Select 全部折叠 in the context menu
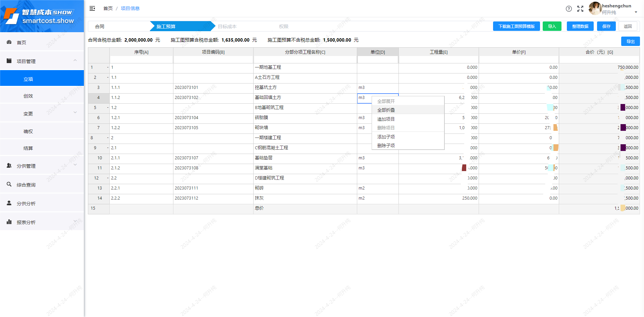This screenshot has width=644, height=317. coord(386,110)
